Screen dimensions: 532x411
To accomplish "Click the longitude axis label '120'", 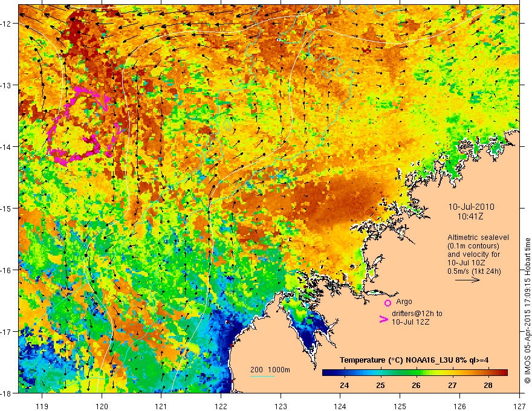I will click(102, 406).
